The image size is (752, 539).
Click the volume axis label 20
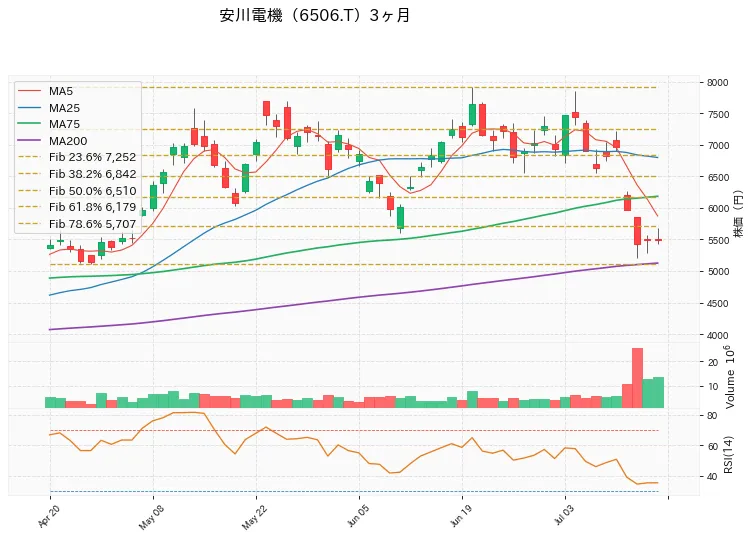713,363
